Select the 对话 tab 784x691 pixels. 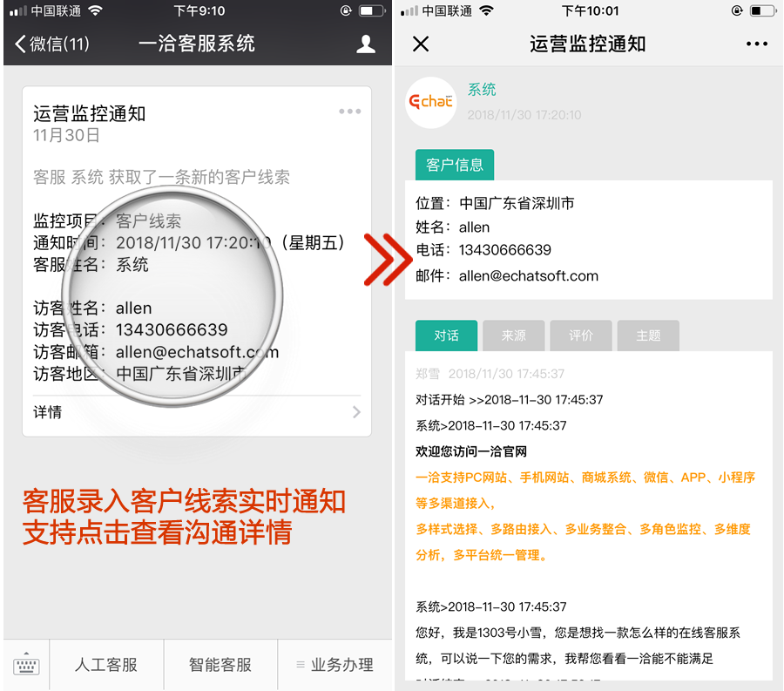point(446,335)
